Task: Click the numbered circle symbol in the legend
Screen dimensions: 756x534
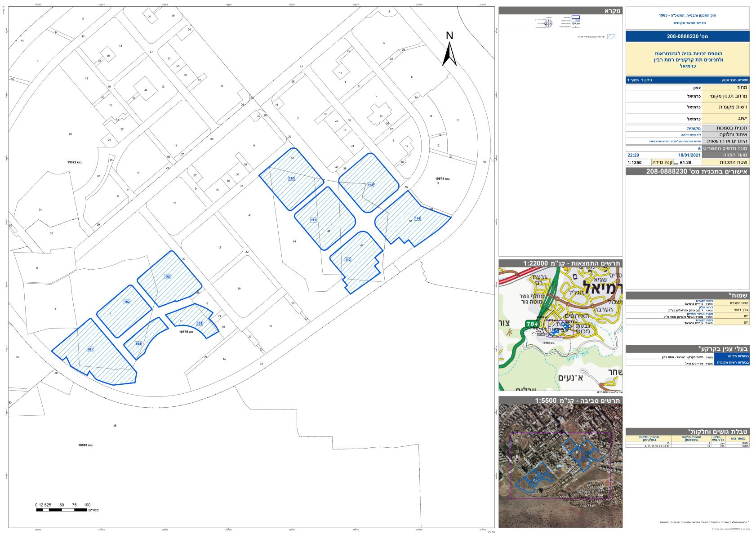Action: pos(548,23)
